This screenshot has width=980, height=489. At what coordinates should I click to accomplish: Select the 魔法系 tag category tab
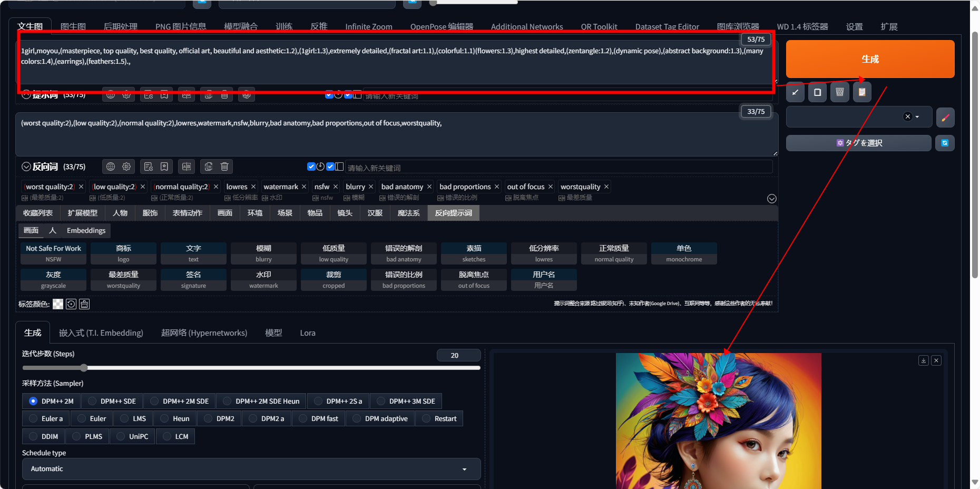pos(409,213)
